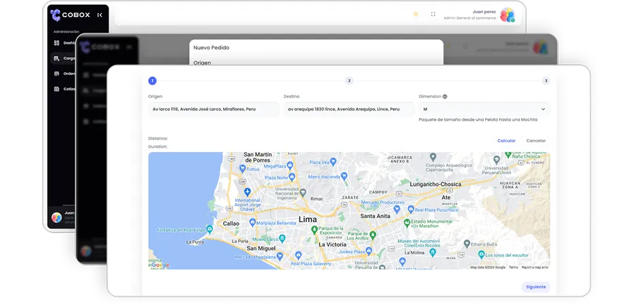
Task: Click the Cancelar button
Action: pyautogui.click(x=536, y=140)
